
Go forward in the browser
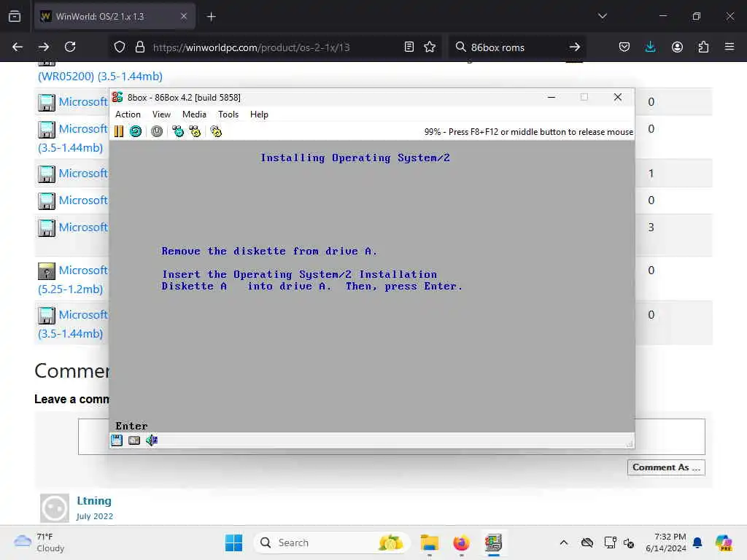(44, 47)
